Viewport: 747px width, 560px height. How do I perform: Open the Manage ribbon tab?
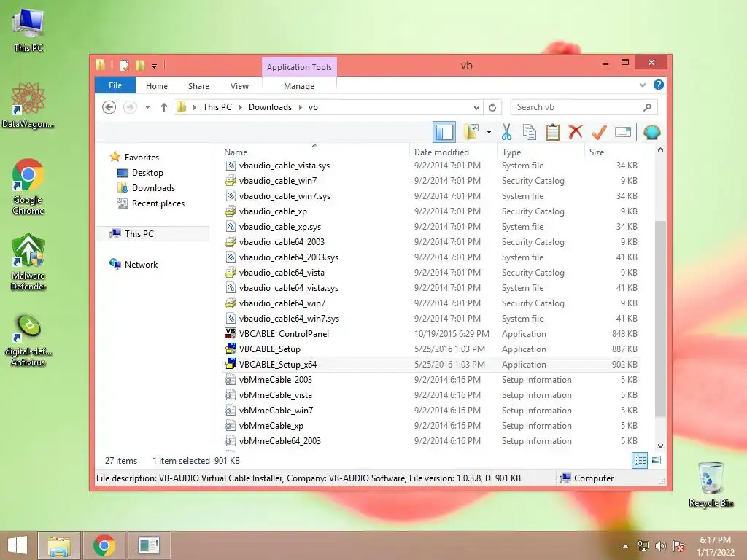pyautogui.click(x=298, y=86)
